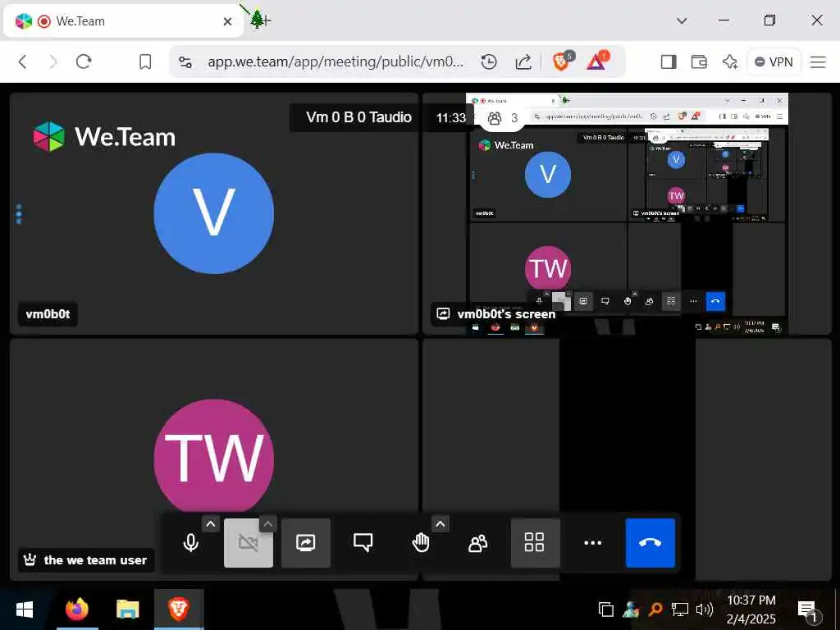Click the we team user label
This screenshot has height=630, width=840.
[86, 559]
